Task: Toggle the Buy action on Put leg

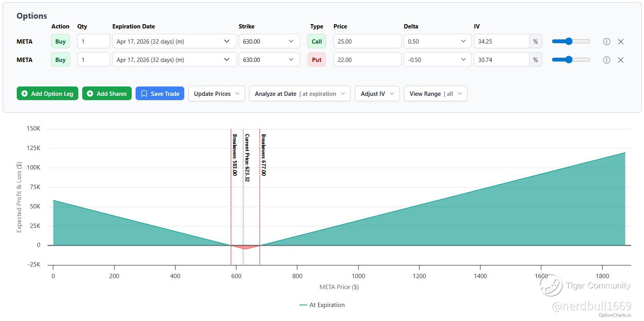Action: tap(60, 60)
